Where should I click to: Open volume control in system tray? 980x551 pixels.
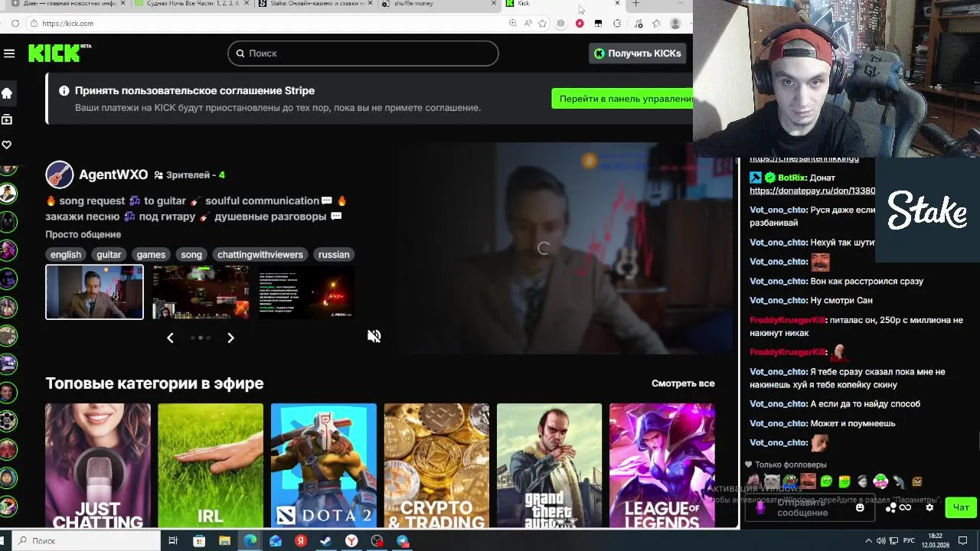pos(882,541)
